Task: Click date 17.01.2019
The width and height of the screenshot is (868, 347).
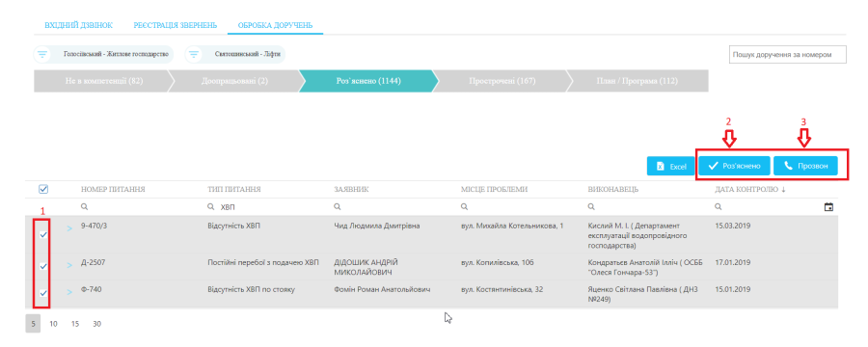Action: coord(733,262)
